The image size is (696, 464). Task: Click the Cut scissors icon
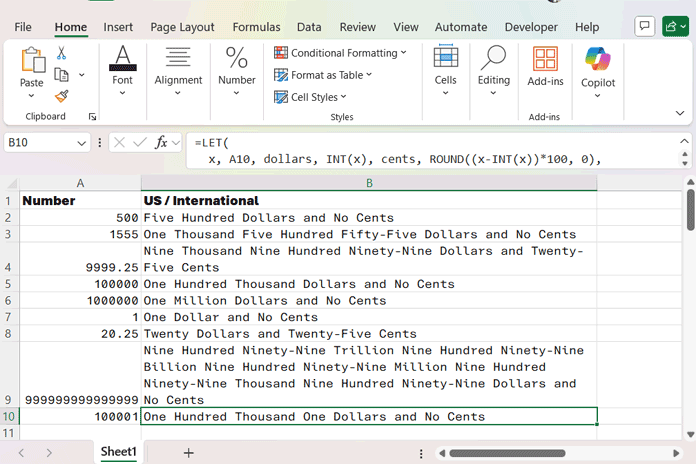click(x=61, y=53)
